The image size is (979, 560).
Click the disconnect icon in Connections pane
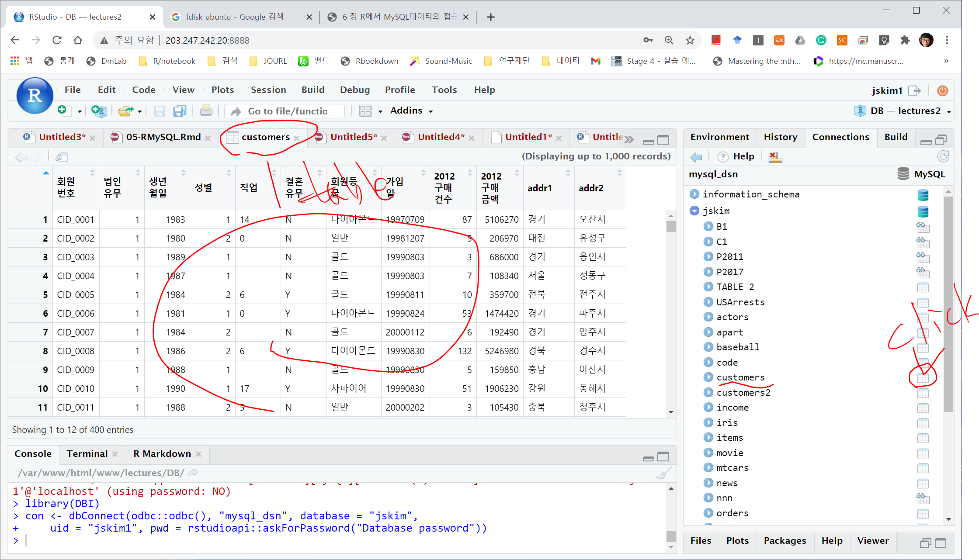775,156
